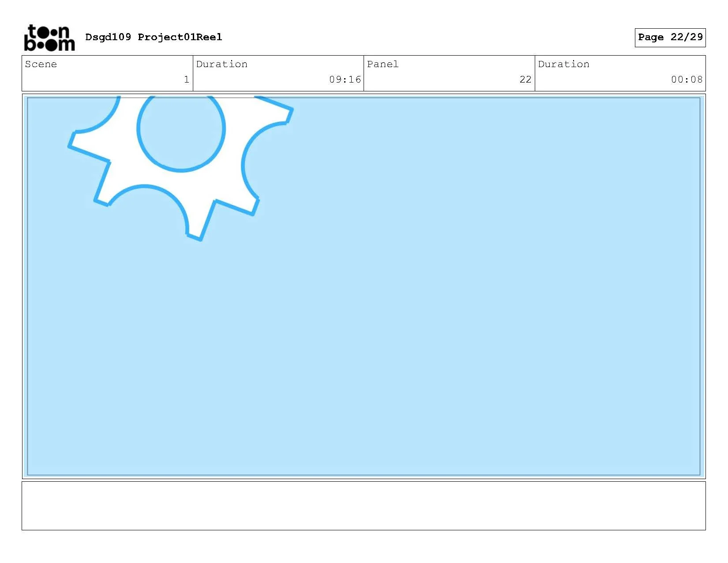Click the panel duration value 00:08
The width and height of the screenshot is (728, 563).
(x=687, y=79)
